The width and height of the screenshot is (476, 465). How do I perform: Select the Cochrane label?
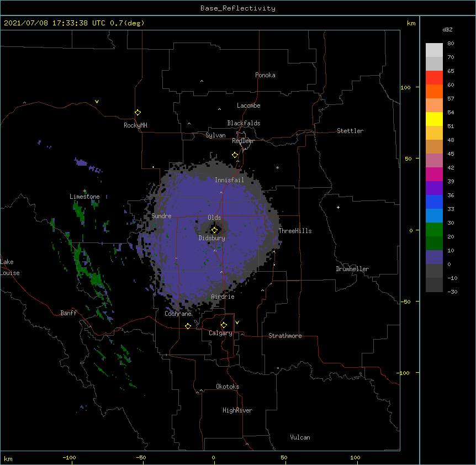coord(178,314)
